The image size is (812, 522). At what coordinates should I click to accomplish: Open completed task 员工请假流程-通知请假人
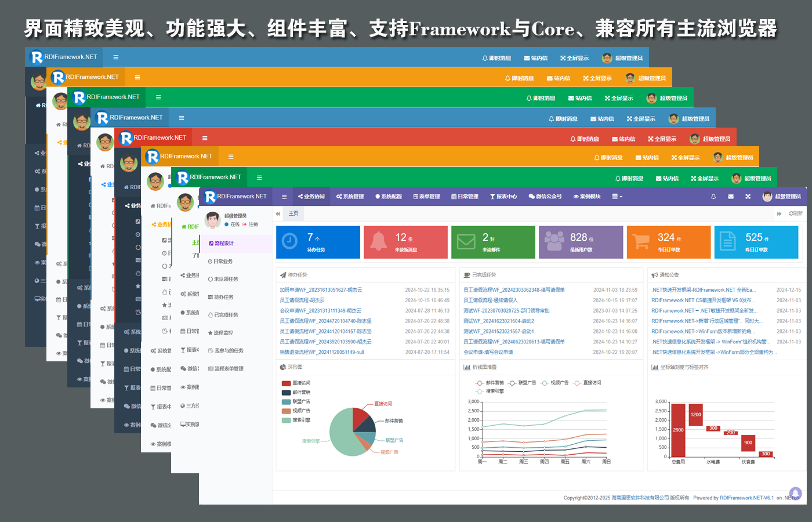[490, 300]
